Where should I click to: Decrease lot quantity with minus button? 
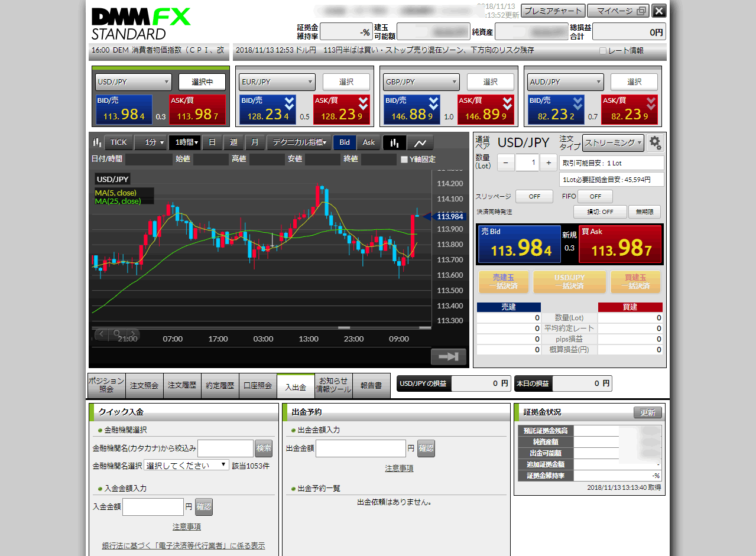click(505, 162)
